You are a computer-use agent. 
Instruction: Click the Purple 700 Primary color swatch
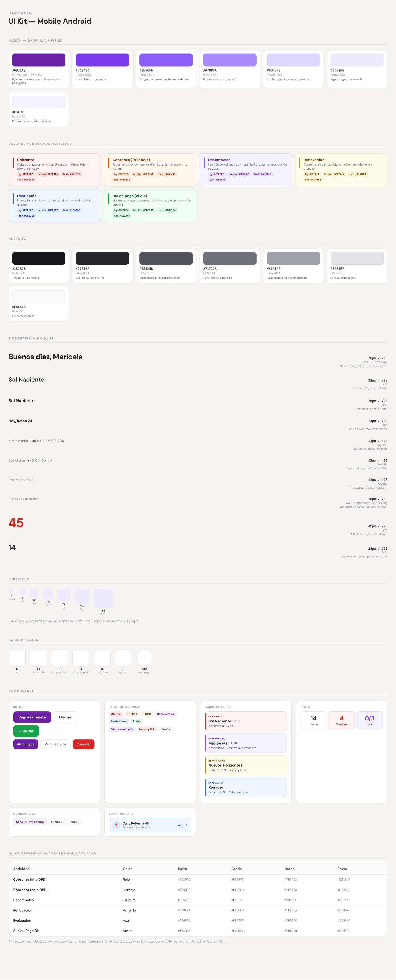click(39, 60)
